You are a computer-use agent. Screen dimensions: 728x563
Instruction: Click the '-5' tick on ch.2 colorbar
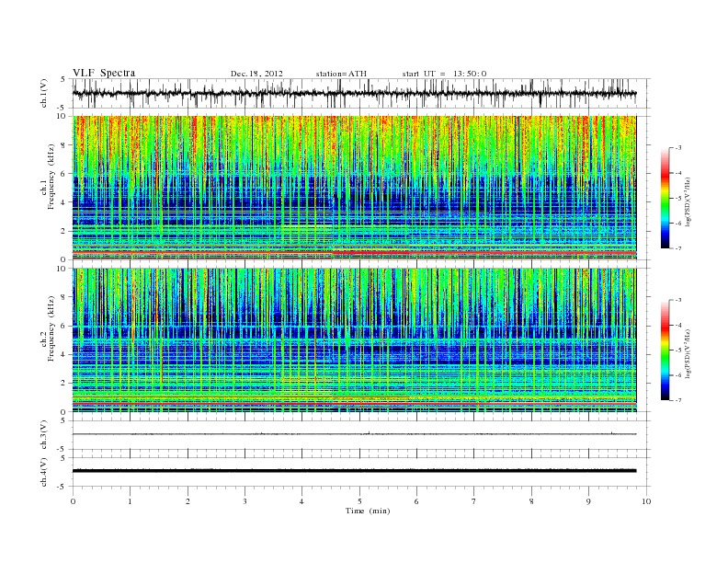tap(678, 350)
